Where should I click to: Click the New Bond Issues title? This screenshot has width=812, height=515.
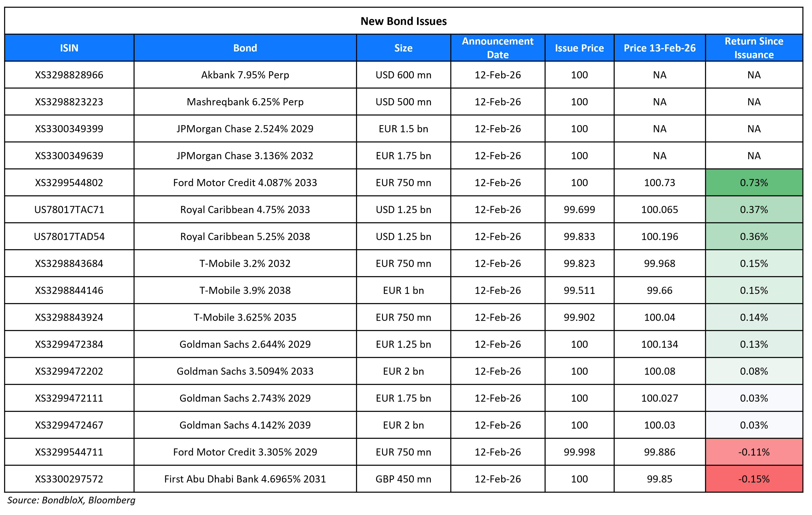404,21
